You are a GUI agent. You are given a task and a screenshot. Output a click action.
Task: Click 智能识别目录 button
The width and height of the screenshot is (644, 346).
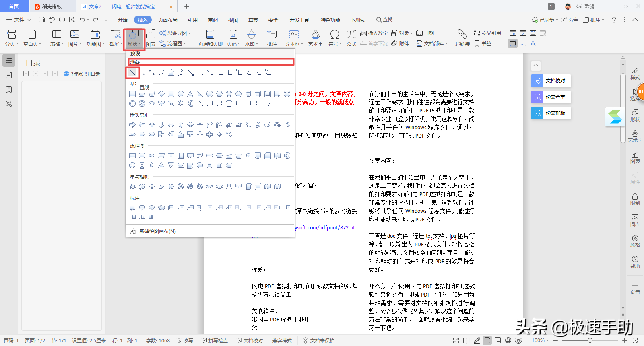point(82,74)
